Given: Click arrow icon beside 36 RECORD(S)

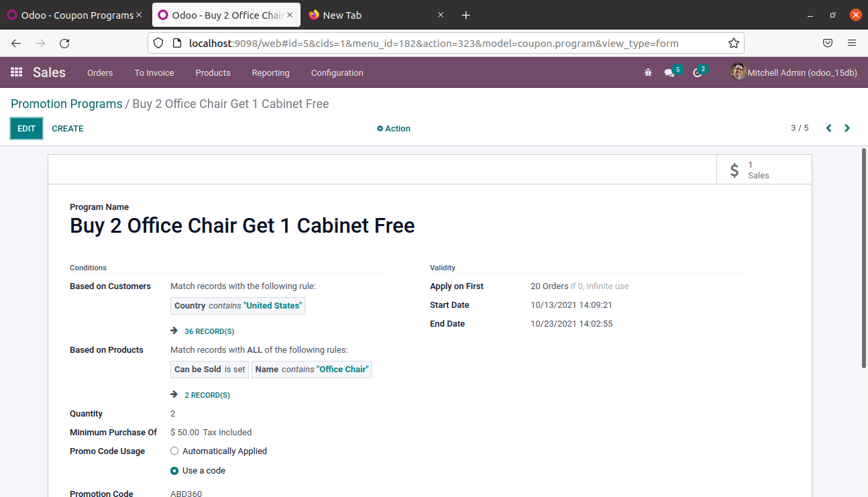Looking at the screenshot, I should pyautogui.click(x=174, y=331).
